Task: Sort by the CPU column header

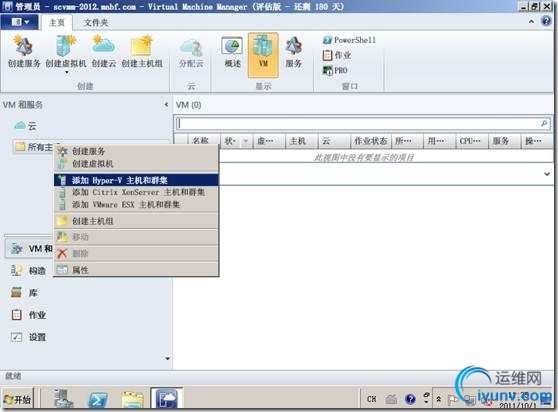Action: (472, 141)
